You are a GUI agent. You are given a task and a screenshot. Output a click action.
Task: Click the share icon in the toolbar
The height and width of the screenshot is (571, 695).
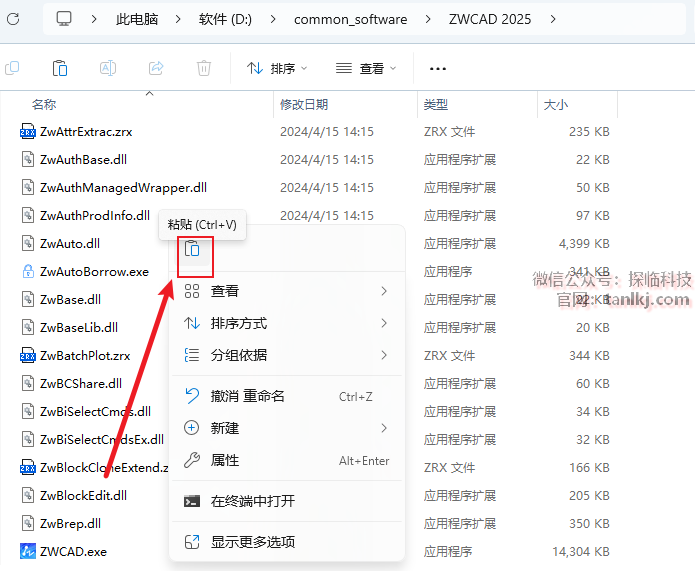(x=156, y=68)
